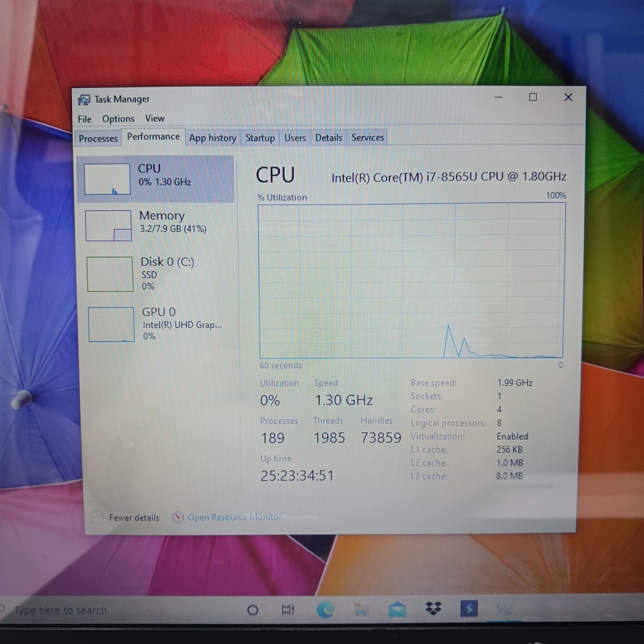Open Microsoft Edge from the taskbar
The image size is (644, 644).
click(x=325, y=610)
